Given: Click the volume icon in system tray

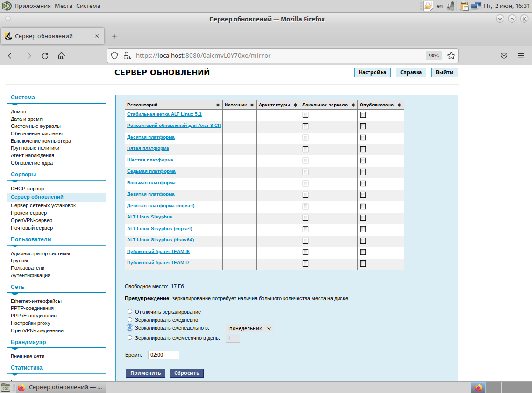Looking at the screenshot, I should pyautogui.click(x=451, y=6).
